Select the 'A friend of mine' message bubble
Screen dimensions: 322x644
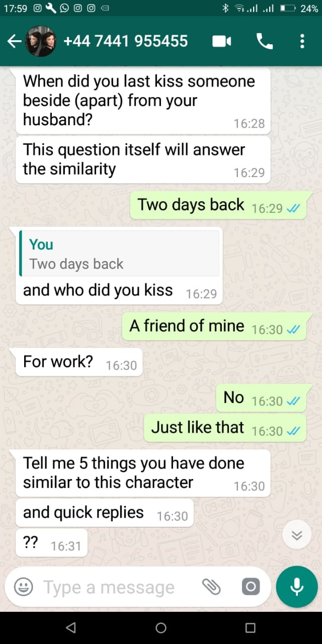[x=214, y=326]
